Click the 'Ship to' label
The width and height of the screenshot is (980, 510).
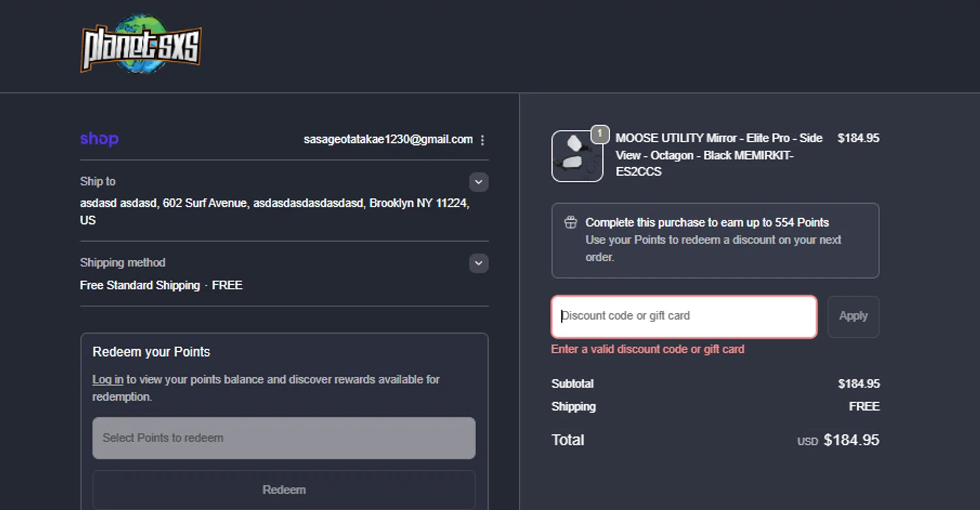98,182
